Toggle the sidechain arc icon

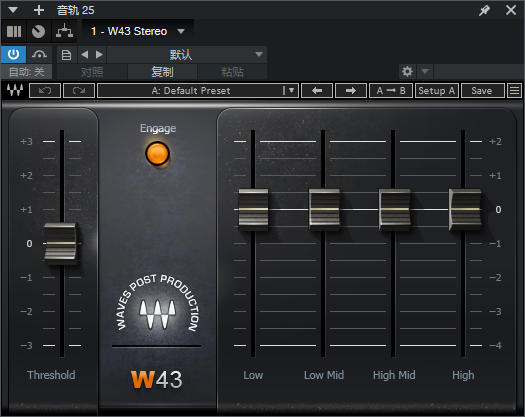tap(39, 54)
